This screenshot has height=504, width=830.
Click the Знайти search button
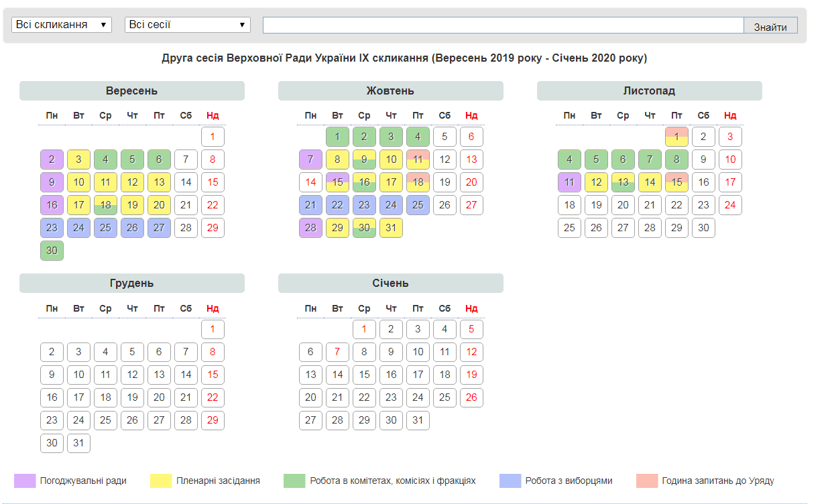[770, 25]
